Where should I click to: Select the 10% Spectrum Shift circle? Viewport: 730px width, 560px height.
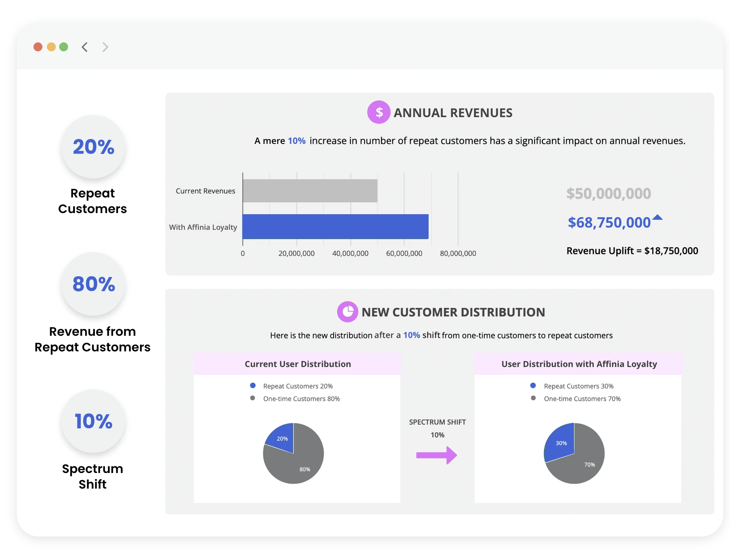93,421
